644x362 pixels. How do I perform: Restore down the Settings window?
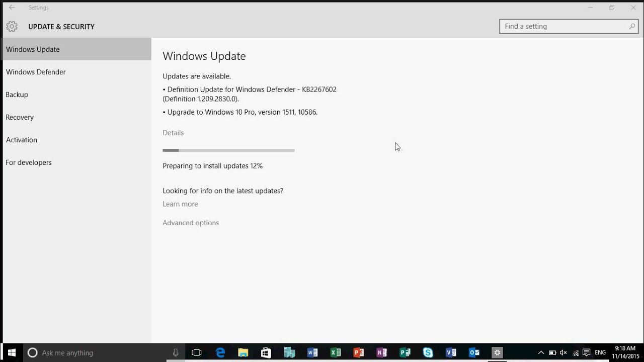pyautogui.click(x=612, y=8)
